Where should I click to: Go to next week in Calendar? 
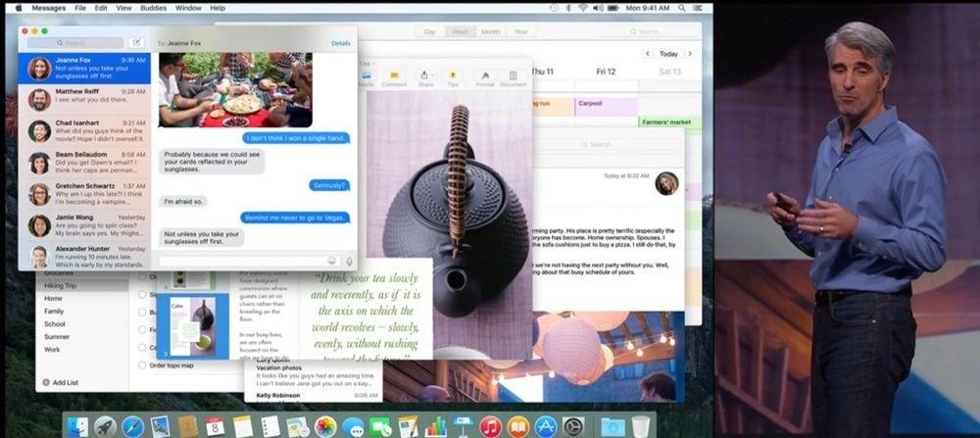689,54
